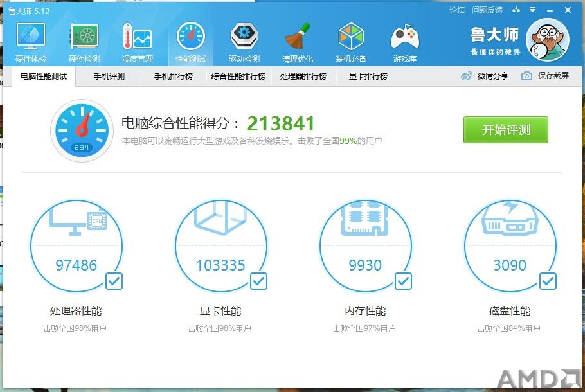585x392 pixels.
Task: Switch to 电脑性能测试 tab
Action: click(44, 76)
